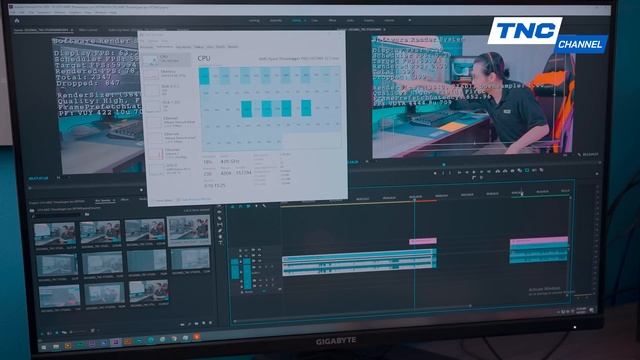The height and width of the screenshot is (360, 640).
Task: Toggle Insert as nests in the timeline
Action: click(x=232, y=207)
